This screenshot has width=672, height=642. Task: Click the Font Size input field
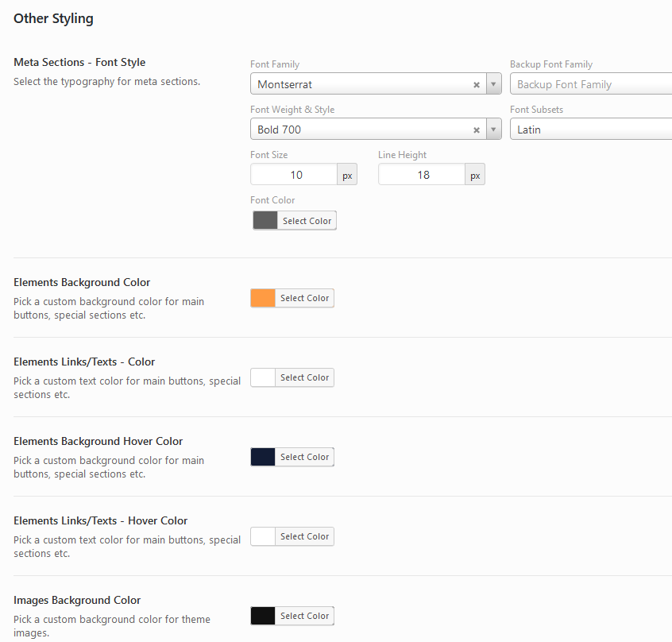pos(295,175)
